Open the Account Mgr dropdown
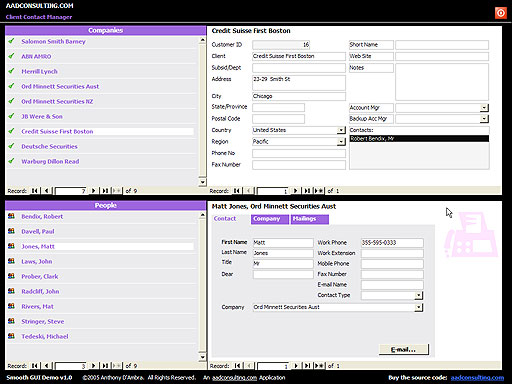 pyautogui.click(x=484, y=108)
